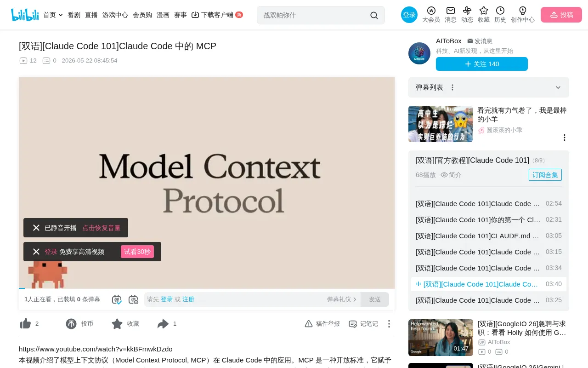Click 点击恢复音量 to unmute
This screenshot has width=588, height=368.
tap(102, 228)
